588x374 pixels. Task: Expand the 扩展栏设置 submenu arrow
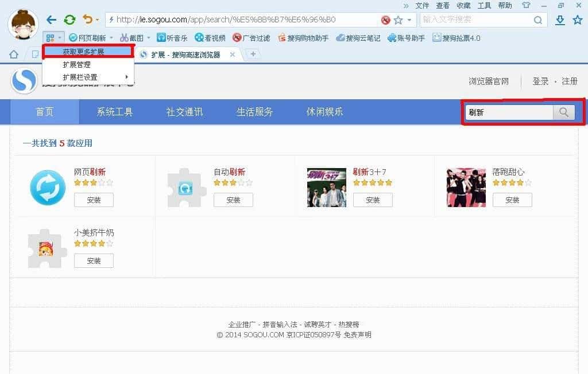coord(127,77)
